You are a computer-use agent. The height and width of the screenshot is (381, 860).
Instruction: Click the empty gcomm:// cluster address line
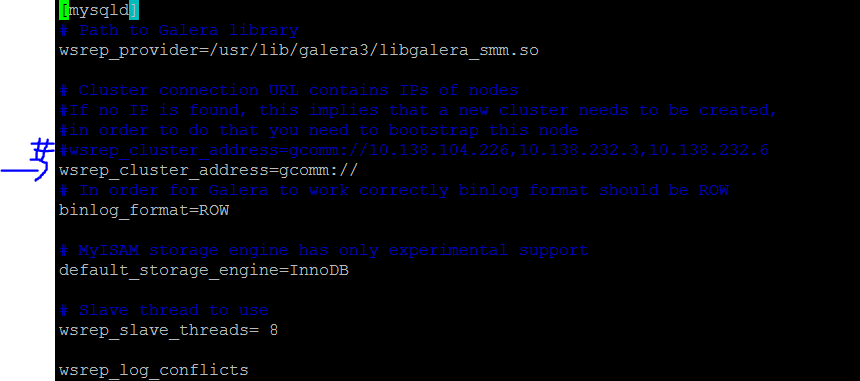tap(208, 170)
